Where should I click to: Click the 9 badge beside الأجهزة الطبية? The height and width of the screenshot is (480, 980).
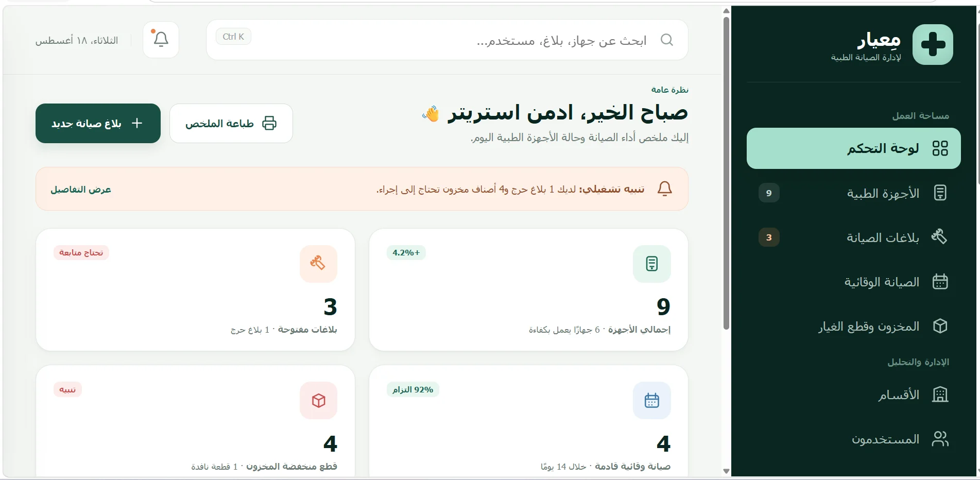[x=769, y=193]
